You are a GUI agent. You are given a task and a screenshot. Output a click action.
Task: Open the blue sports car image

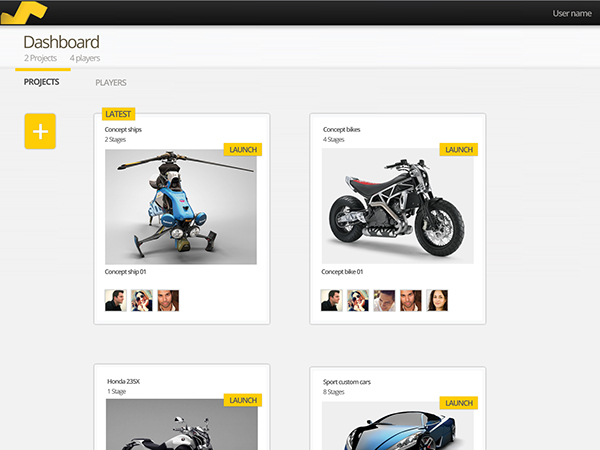(x=398, y=426)
